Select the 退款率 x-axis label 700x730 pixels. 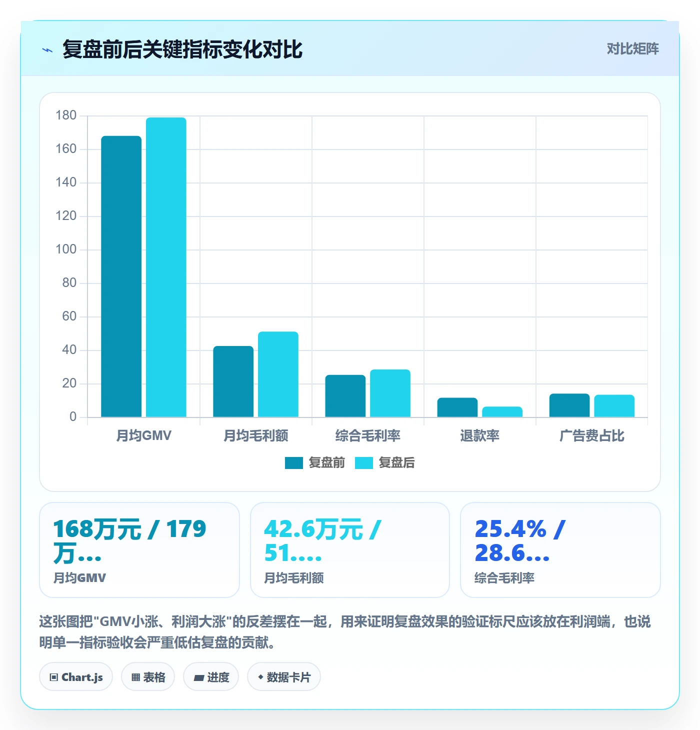pyautogui.click(x=480, y=435)
